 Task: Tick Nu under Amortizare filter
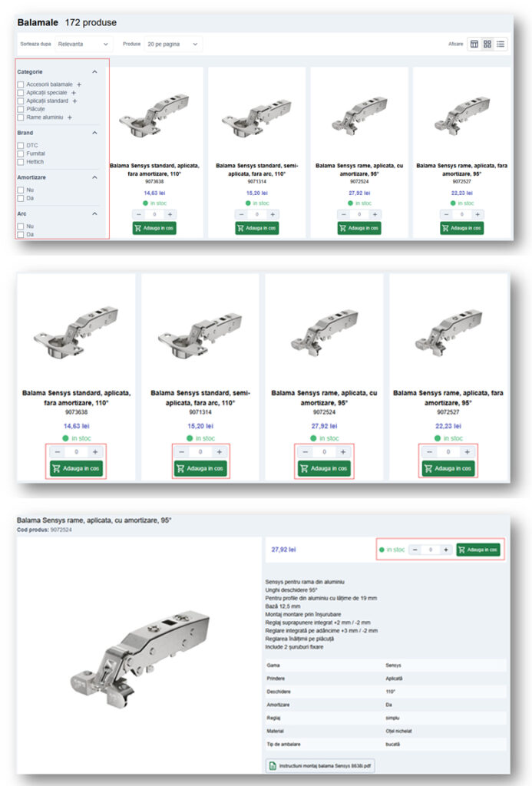21,190
